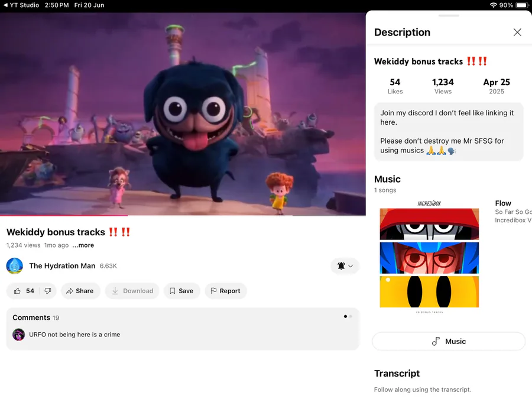Return to YT Studio app
532x399 pixels.
coord(21,5)
